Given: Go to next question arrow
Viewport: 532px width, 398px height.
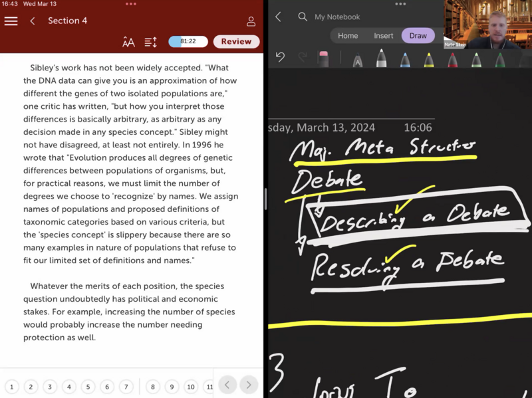Looking at the screenshot, I should 249,385.
